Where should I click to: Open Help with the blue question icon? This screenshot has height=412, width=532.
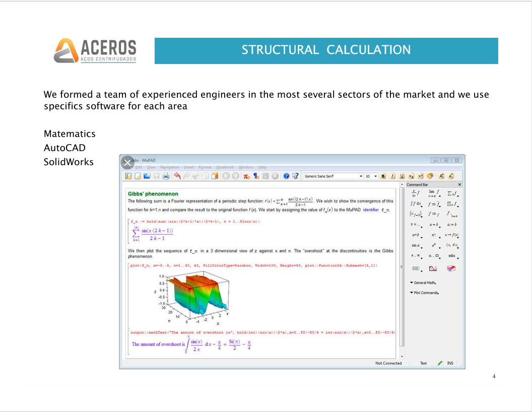click(286, 176)
